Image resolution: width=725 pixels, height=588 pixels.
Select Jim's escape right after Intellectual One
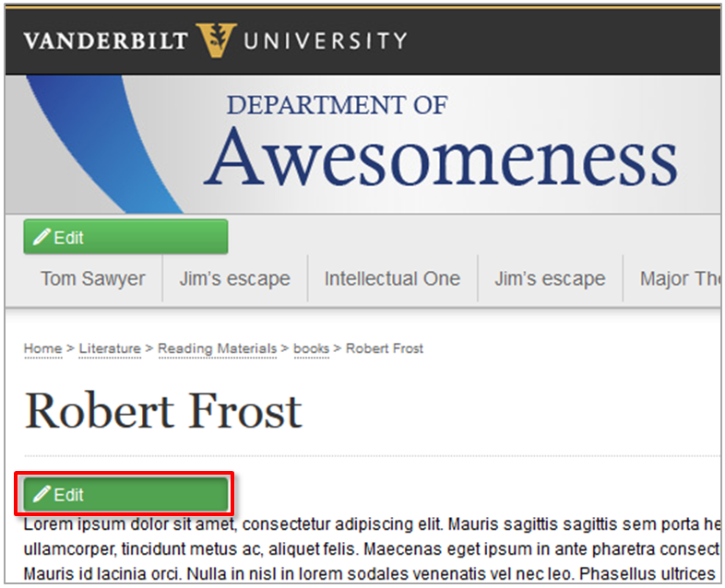(x=550, y=278)
